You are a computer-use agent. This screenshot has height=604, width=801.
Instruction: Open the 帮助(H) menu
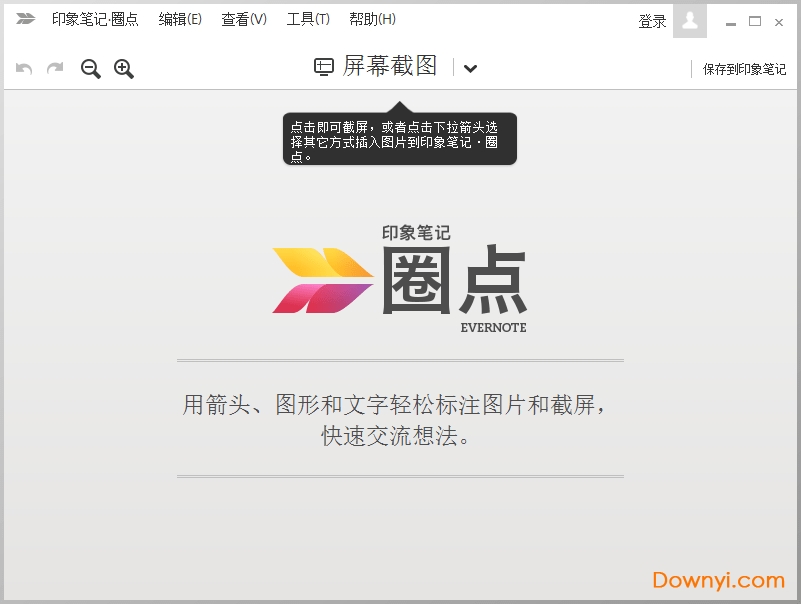(370, 18)
